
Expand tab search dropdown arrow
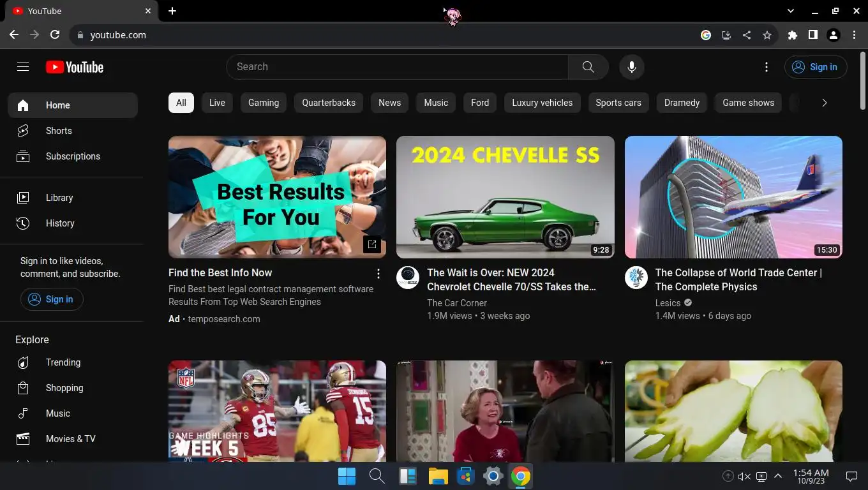point(791,11)
